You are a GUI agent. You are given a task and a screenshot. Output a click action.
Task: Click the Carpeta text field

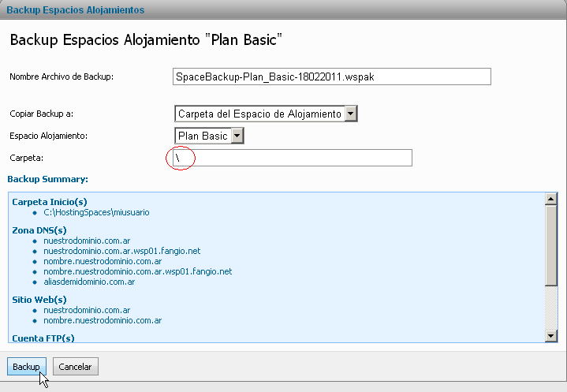pos(293,158)
